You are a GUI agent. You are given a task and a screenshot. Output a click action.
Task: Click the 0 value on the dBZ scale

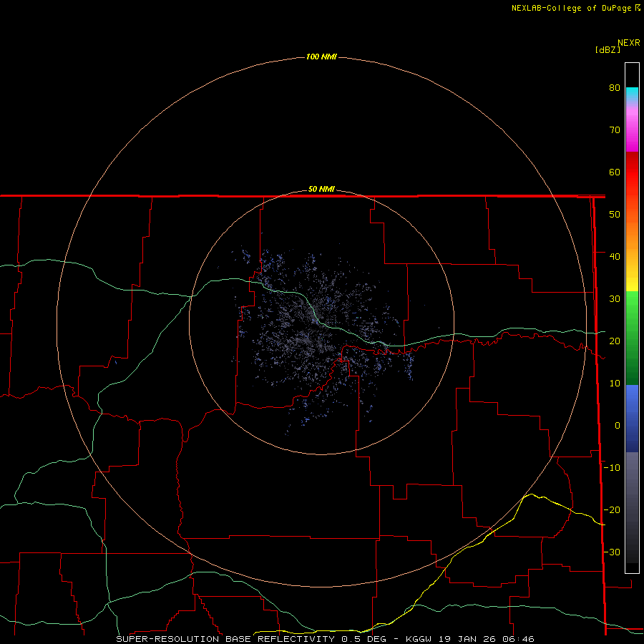(x=618, y=426)
